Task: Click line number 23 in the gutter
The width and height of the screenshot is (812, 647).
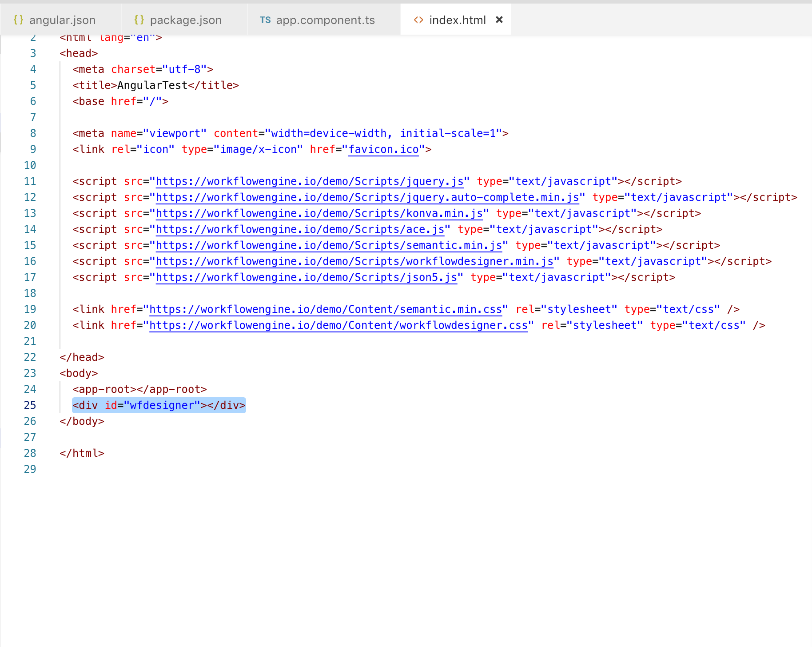Action: pos(30,373)
